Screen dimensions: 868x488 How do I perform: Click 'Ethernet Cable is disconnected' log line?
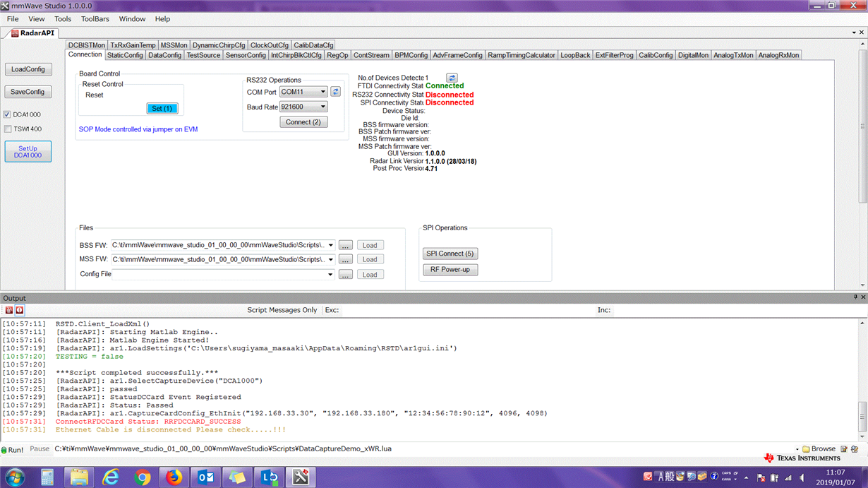[171, 429]
